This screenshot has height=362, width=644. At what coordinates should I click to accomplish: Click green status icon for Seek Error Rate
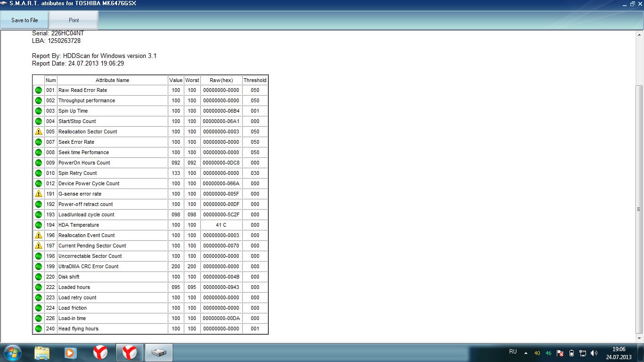tap(39, 142)
